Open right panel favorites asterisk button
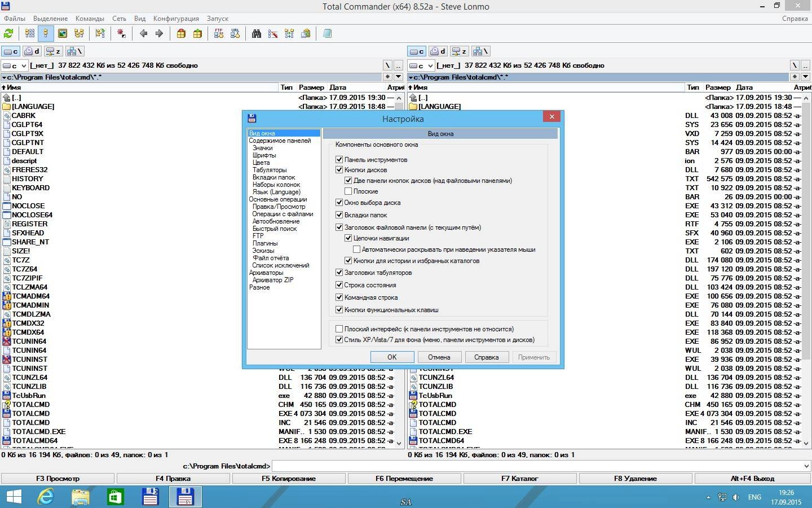Screen dimensions: 812x508 coord(795,77)
